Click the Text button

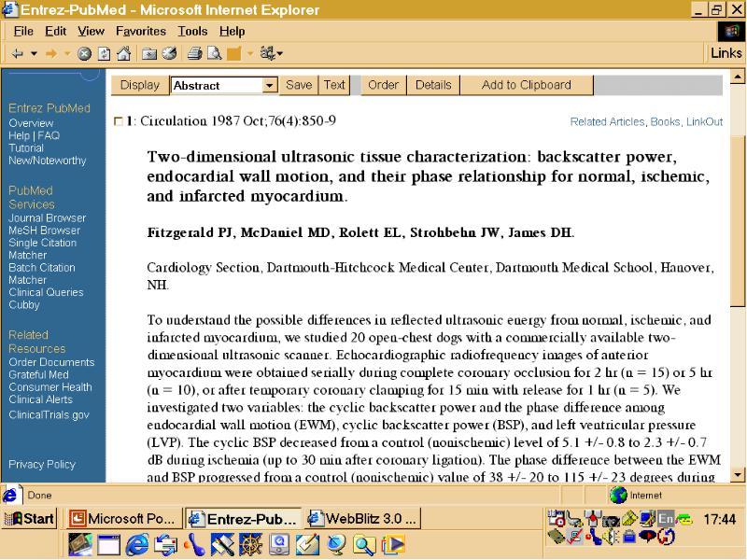point(334,85)
